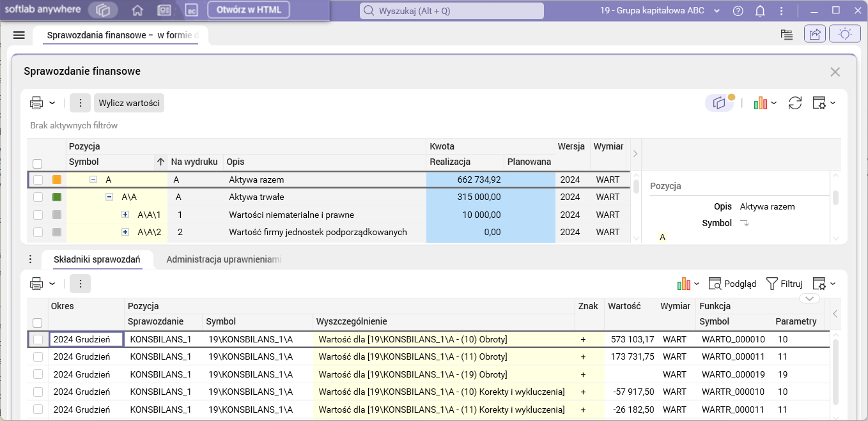Click the Filtruj funnel button

tap(784, 284)
